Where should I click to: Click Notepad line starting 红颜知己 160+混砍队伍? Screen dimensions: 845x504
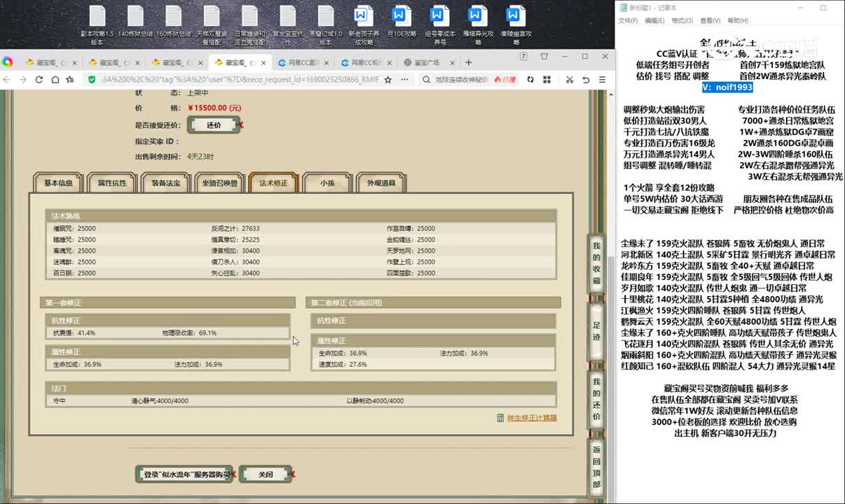coord(727,366)
